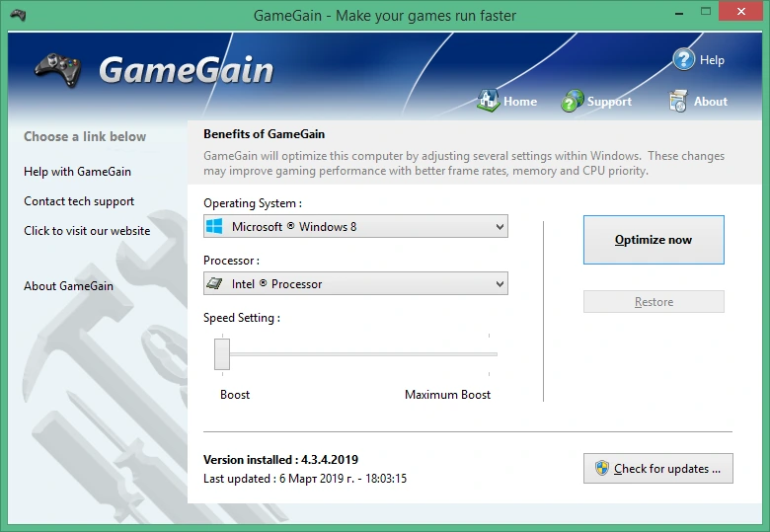
Task: Open the Processor dropdown arrow
Action: pyautogui.click(x=500, y=283)
